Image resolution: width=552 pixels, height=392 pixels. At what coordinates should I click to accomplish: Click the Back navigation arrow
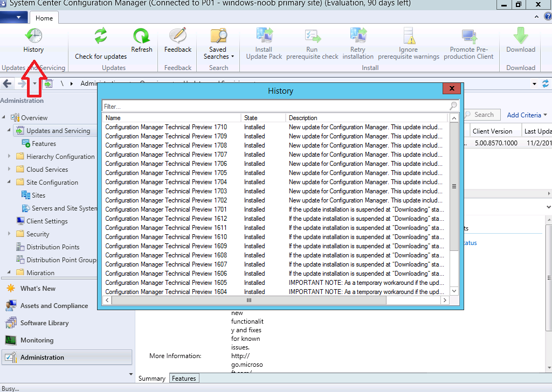point(7,83)
